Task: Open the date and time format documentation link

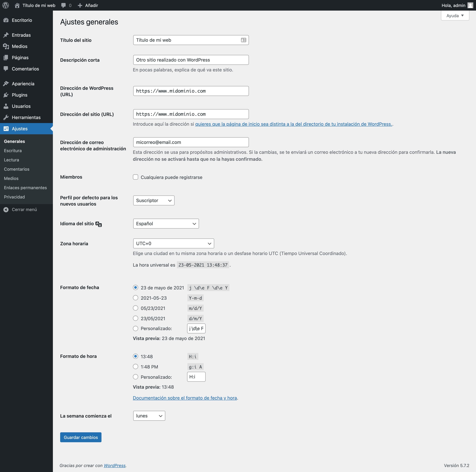Action: pos(185,398)
